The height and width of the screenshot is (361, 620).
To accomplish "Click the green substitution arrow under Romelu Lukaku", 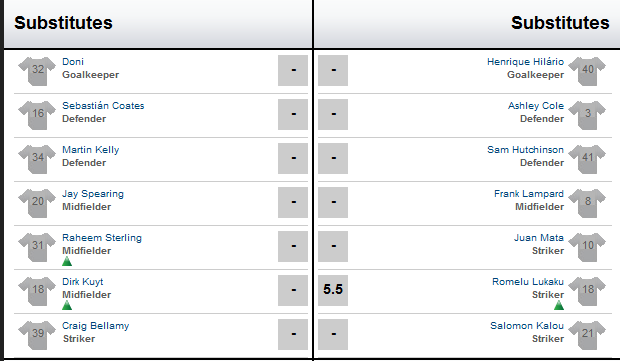I will [559, 305].
